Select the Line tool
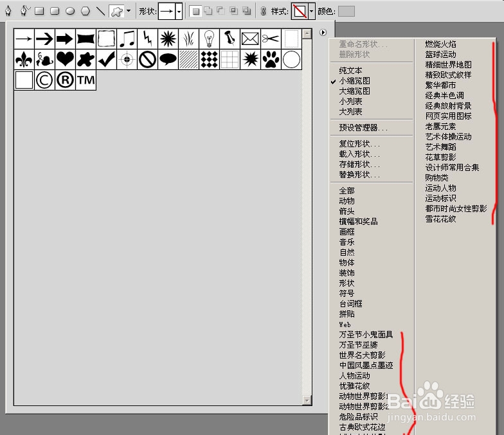The image size is (504, 435). [100, 12]
